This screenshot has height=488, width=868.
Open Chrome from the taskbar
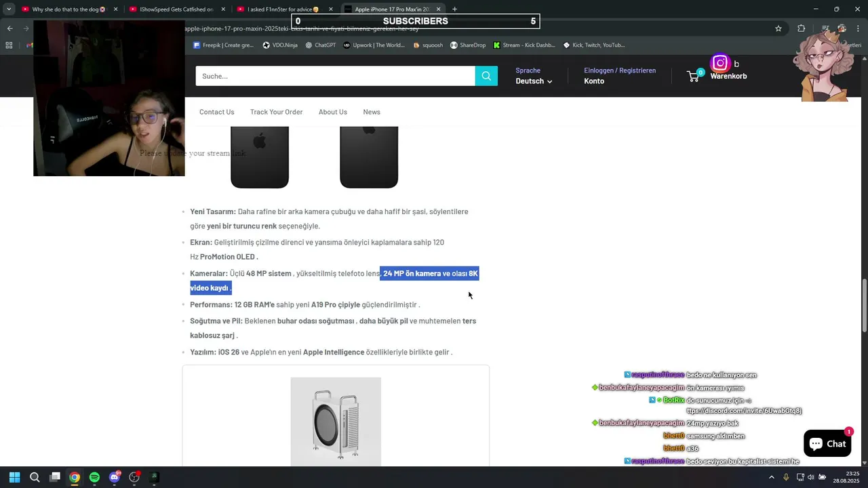tap(75, 477)
